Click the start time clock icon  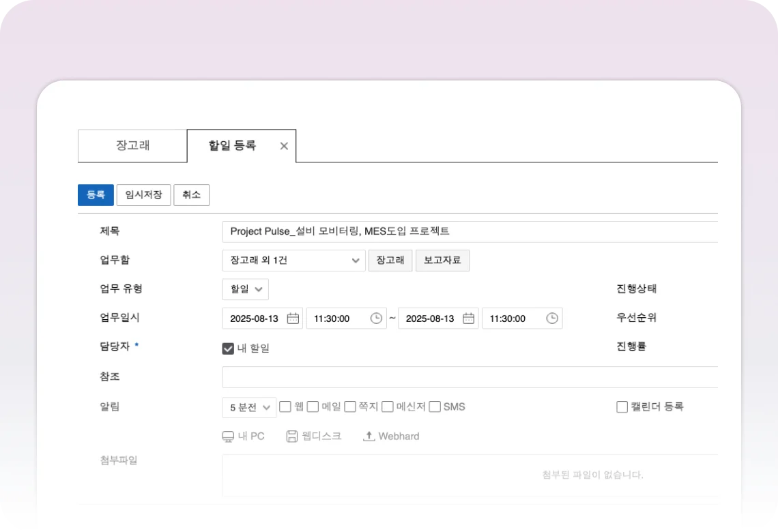[376, 319]
